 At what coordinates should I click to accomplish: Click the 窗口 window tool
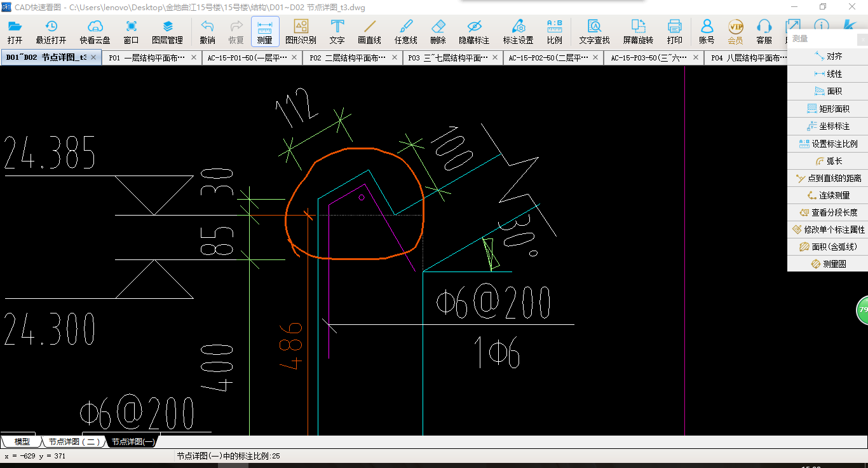click(132, 31)
